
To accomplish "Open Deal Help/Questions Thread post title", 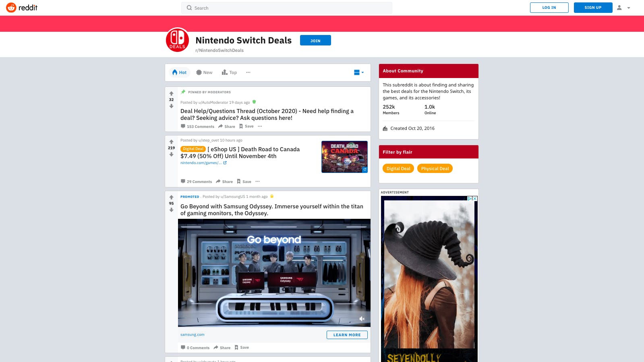I will (x=267, y=114).
